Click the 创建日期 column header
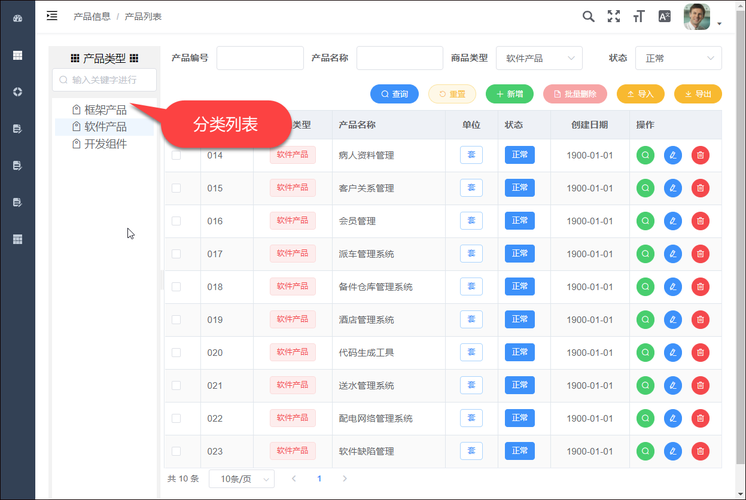This screenshot has height=500, width=746. coord(589,125)
